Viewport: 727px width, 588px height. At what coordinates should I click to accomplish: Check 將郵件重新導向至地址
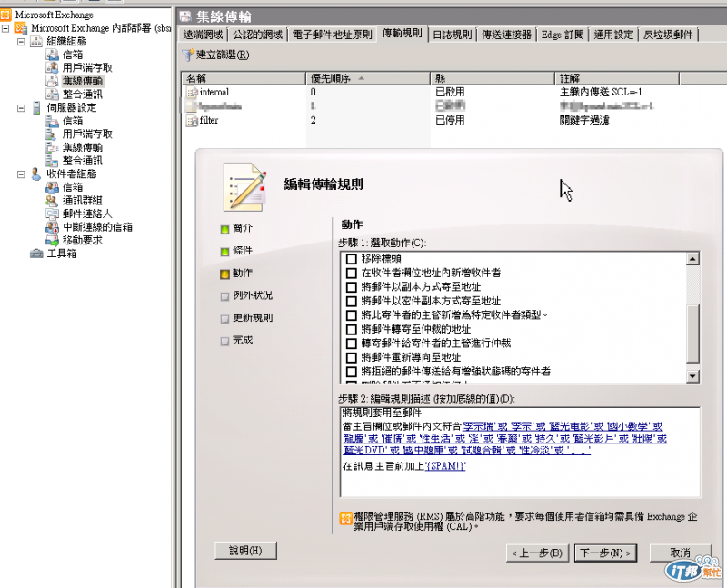[x=352, y=357]
